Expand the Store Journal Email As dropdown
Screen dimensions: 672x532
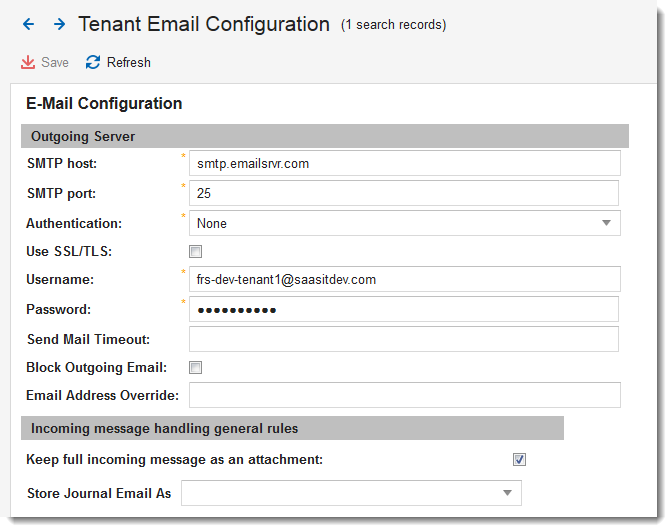tap(507, 493)
